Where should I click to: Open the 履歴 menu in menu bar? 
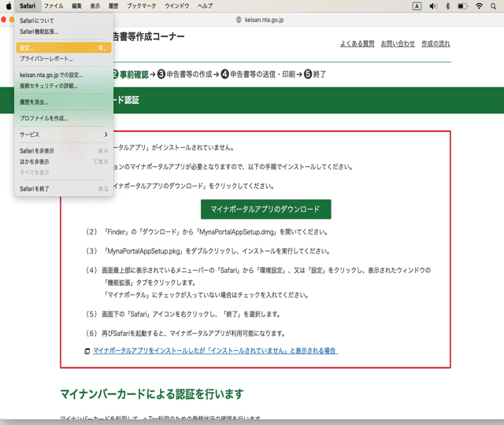coord(113,6)
